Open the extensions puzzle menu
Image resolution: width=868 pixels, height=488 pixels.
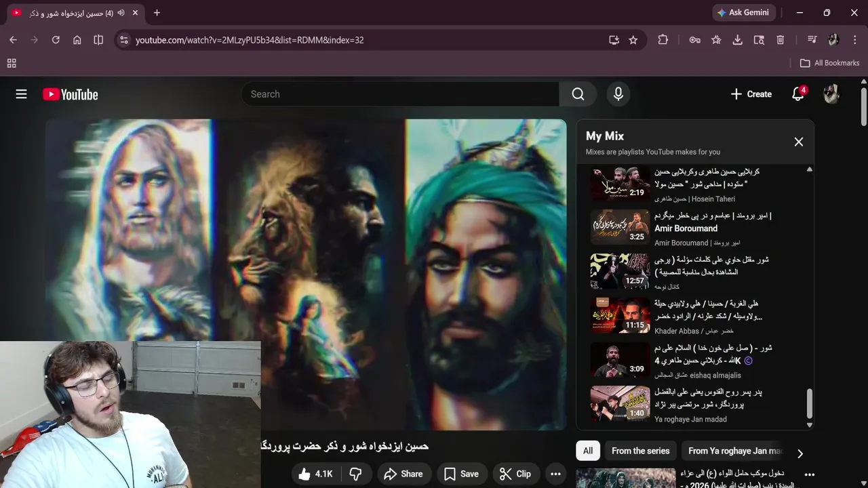coord(663,40)
